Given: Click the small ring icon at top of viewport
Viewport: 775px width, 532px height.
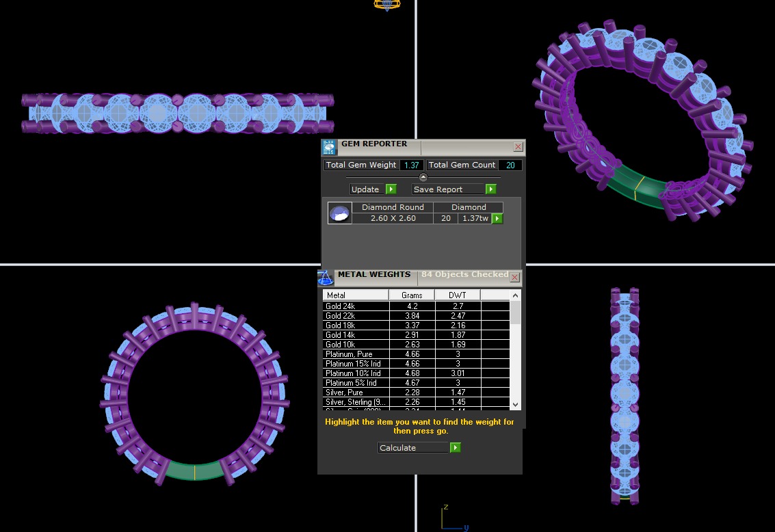Looking at the screenshot, I should point(386,5).
